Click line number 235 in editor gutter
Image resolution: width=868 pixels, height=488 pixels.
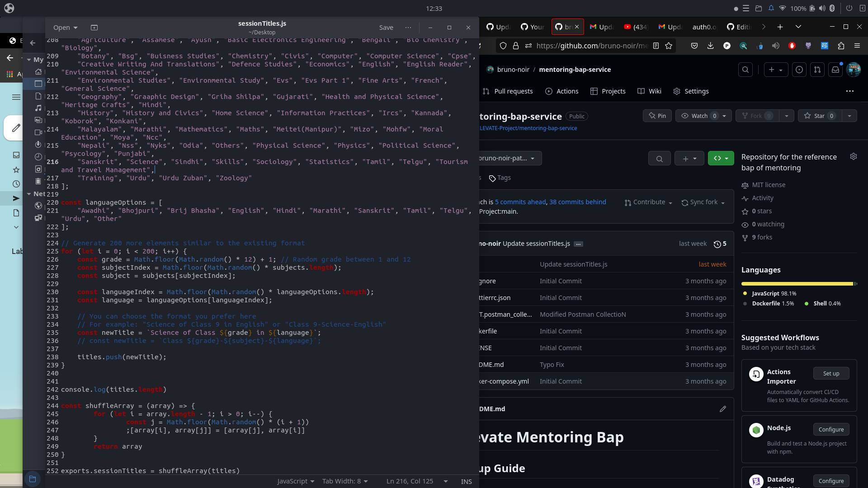pyautogui.click(x=52, y=333)
